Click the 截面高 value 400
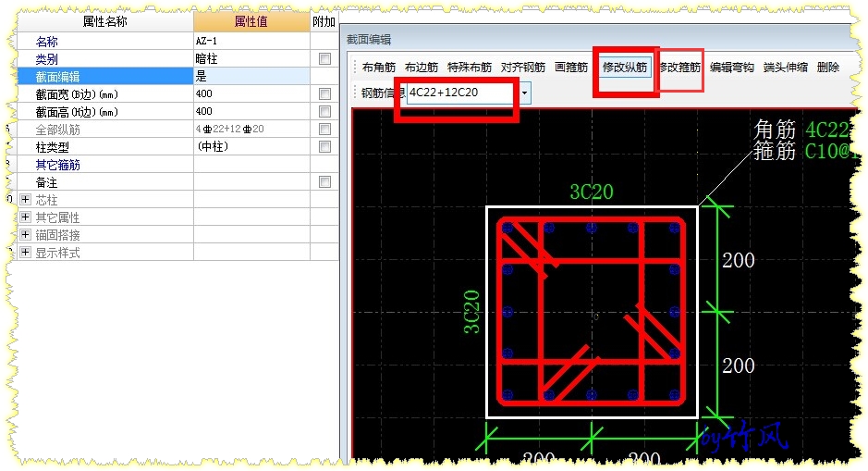This screenshot has width=868, height=471. pyautogui.click(x=251, y=112)
